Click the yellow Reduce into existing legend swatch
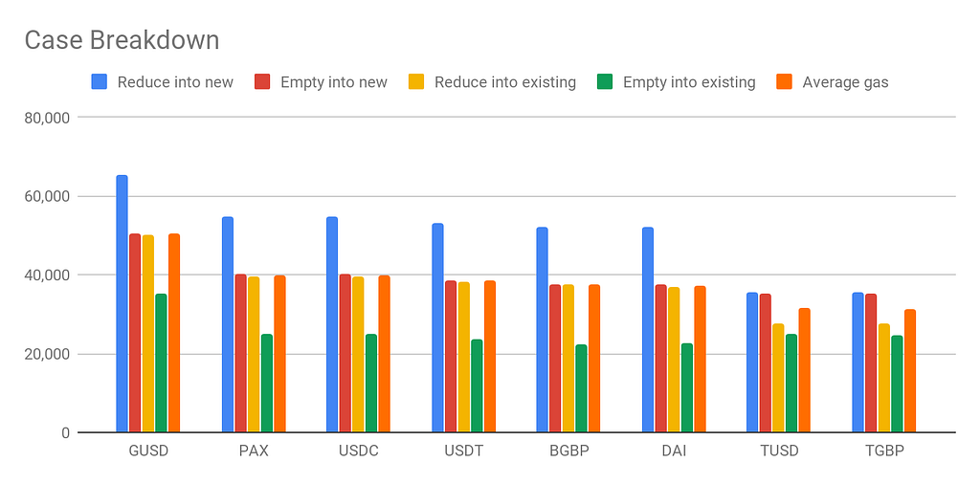Screen dimensions: 980x484 (416, 81)
